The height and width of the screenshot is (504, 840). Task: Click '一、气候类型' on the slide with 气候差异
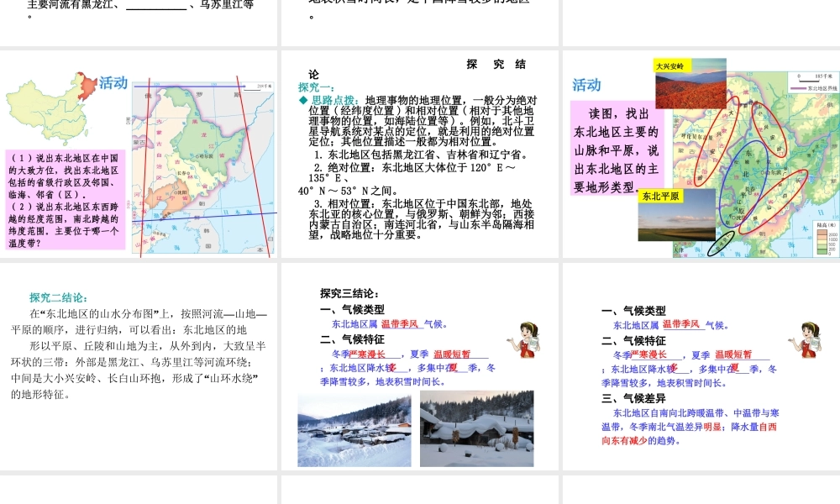pos(633,311)
